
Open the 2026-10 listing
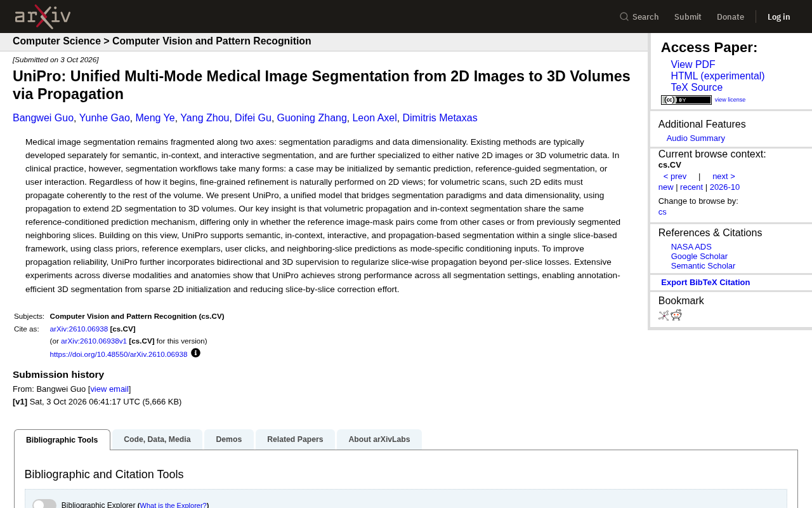click(x=724, y=187)
